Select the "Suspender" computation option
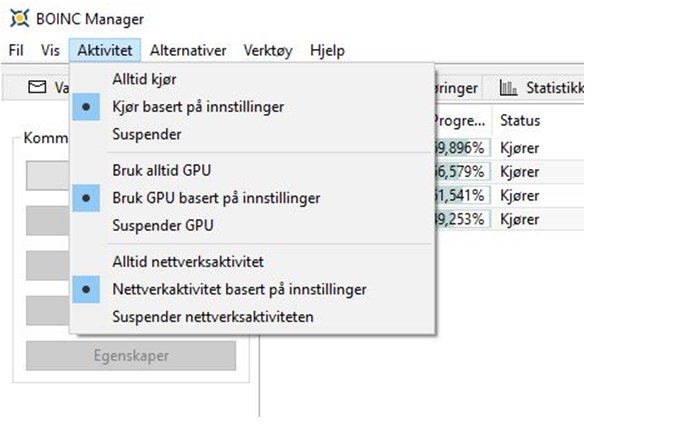The image size is (674, 431). pyautogui.click(x=146, y=134)
